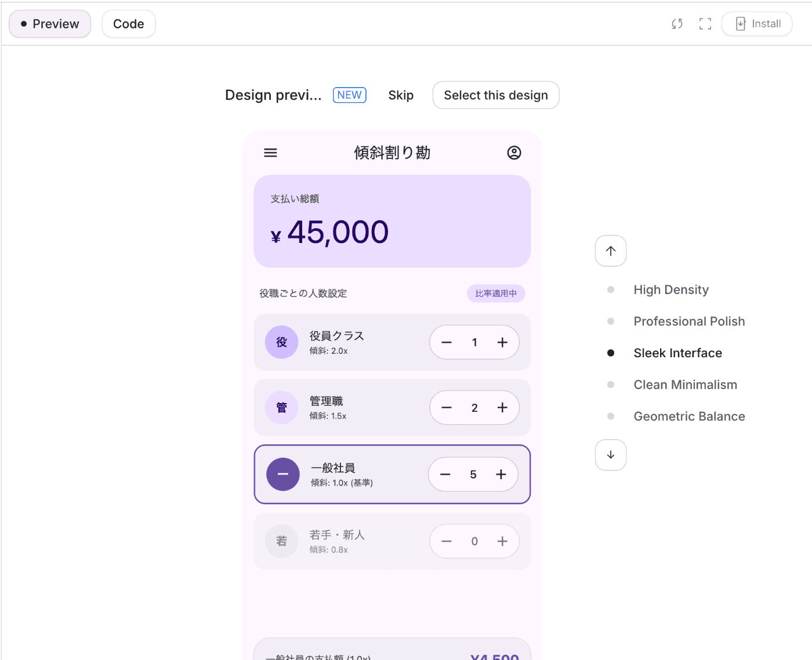This screenshot has width=812, height=660.
Task: Decrease the 役員クラス count with minus
Action: 447,342
